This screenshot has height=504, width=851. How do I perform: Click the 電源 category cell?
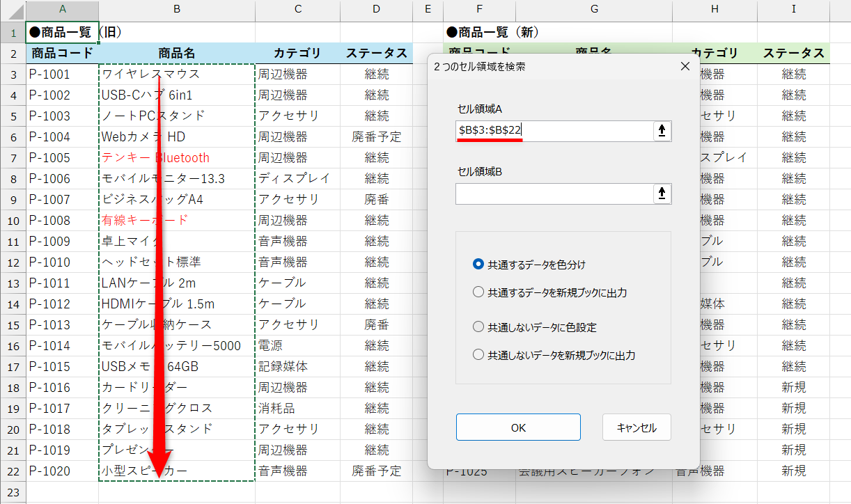[x=298, y=345]
